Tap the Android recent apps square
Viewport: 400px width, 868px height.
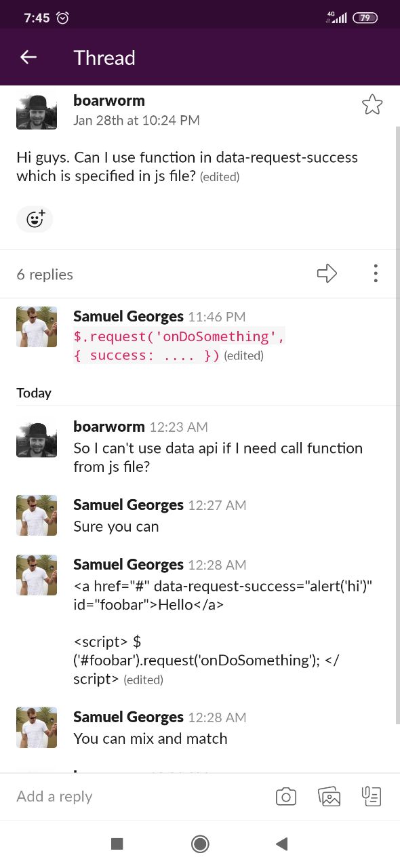[117, 844]
